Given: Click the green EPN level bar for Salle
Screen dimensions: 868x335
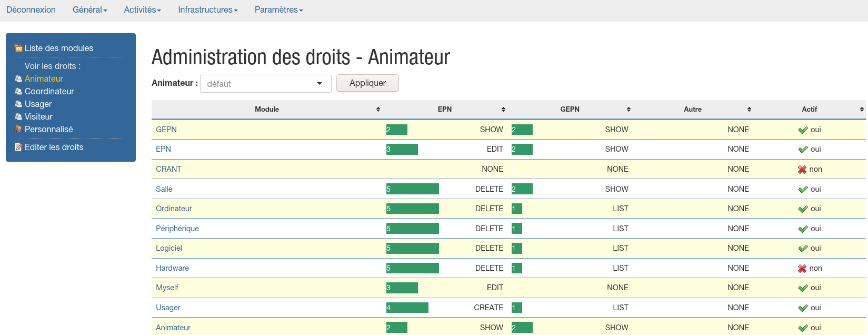Looking at the screenshot, I should coord(412,189).
